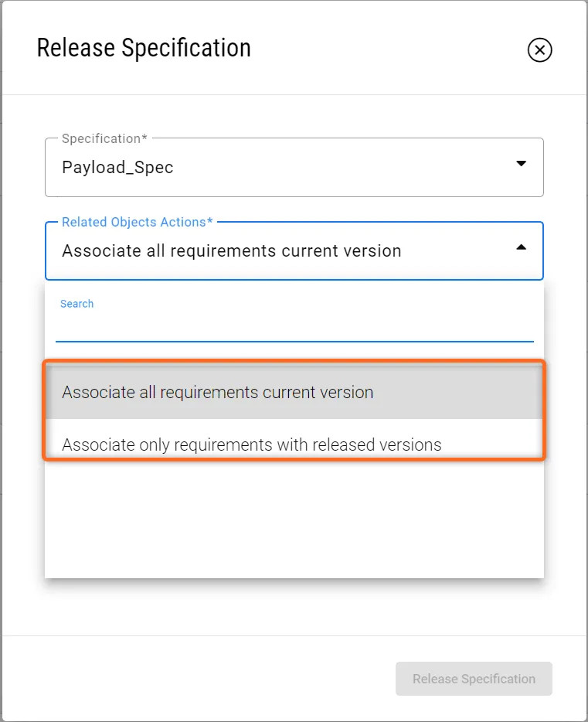This screenshot has height=722, width=588.
Task: Click the Payload_Spec selected value
Action: 117,168
